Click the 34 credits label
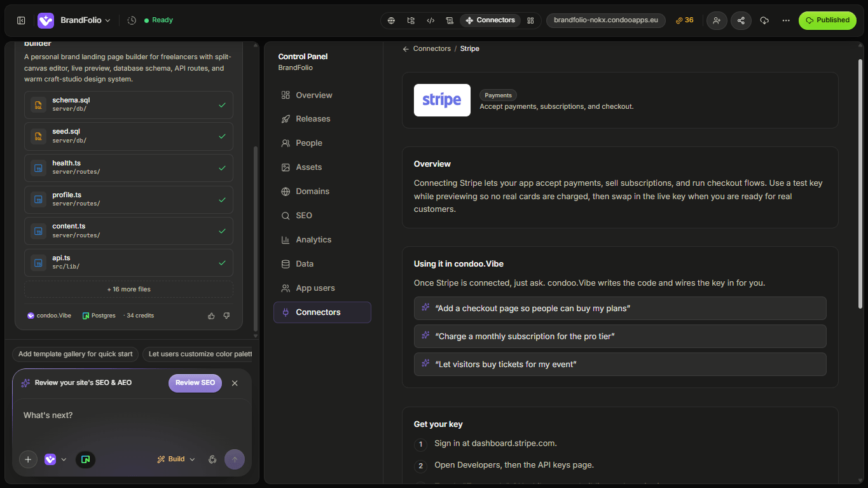This screenshot has width=868, height=488. coord(140,316)
